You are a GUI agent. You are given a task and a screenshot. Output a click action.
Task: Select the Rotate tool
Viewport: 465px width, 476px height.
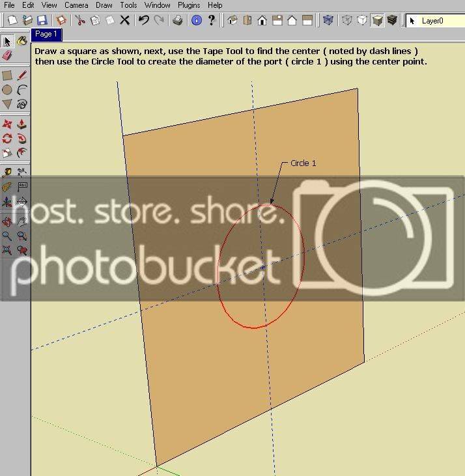[x=7, y=139]
